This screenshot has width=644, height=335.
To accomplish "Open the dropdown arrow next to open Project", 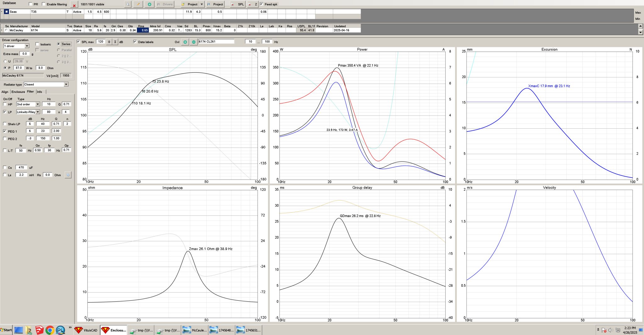I will click(x=202, y=4).
